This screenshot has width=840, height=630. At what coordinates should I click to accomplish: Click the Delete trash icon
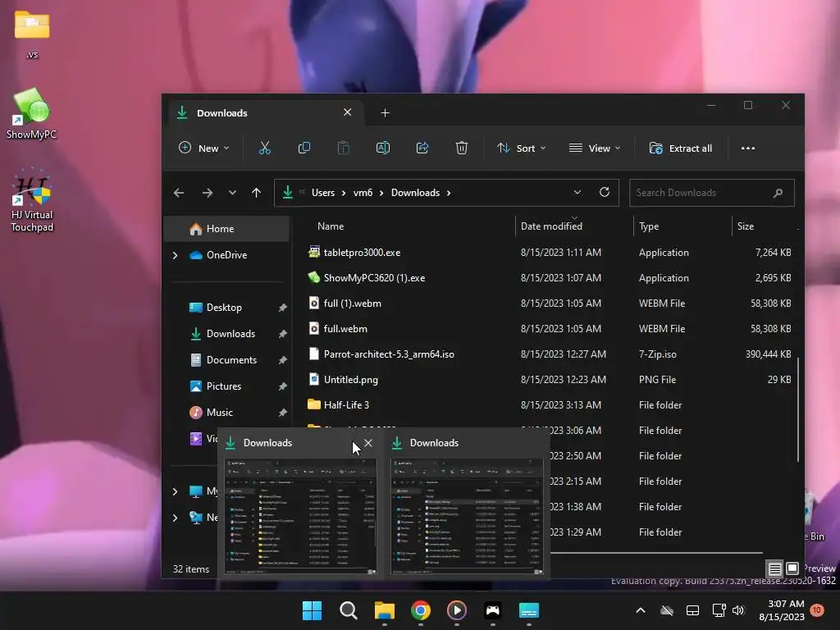point(461,148)
